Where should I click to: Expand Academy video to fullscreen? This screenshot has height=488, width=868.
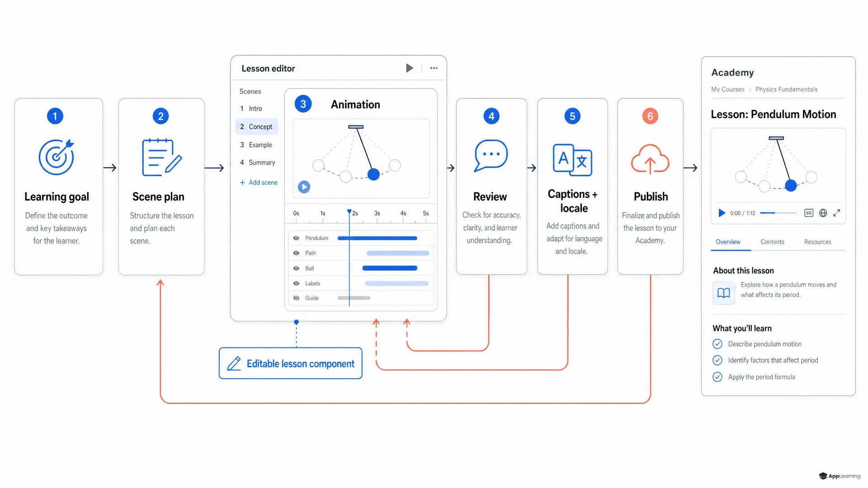point(837,213)
